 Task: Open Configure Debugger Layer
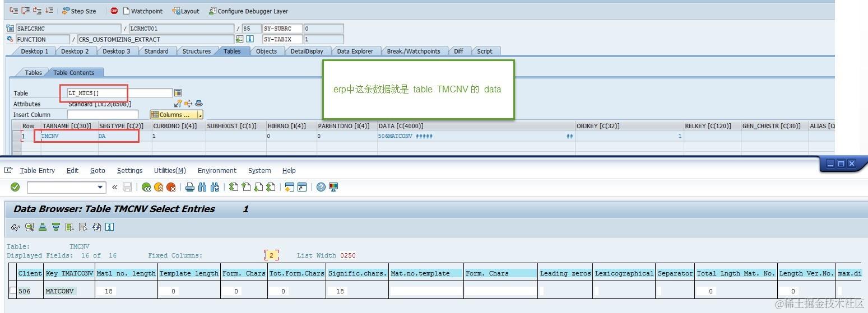pos(248,11)
